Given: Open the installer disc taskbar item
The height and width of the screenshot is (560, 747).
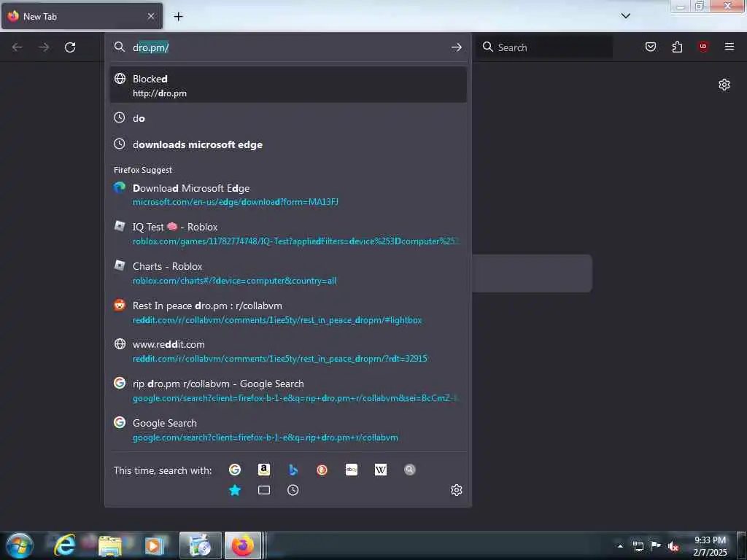Looking at the screenshot, I should (201, 545).
